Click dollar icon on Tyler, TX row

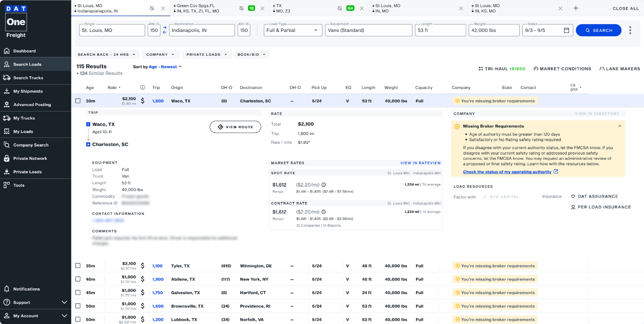point(143,266)
